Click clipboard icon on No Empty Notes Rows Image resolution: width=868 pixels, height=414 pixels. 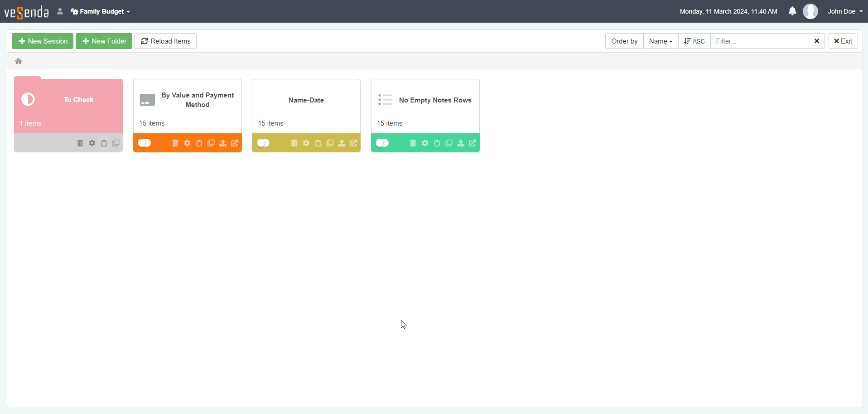point(437,143)
